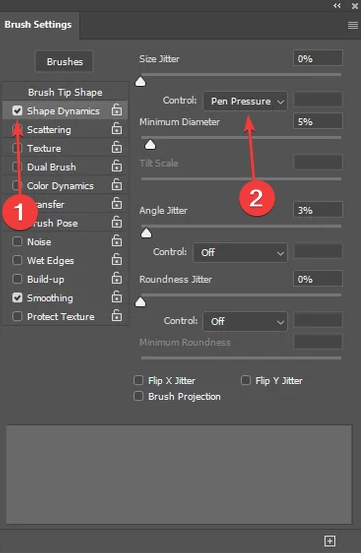
Task: Uncheck the Shape Dynamics checkbox
Action: click(x=17, y=111)
